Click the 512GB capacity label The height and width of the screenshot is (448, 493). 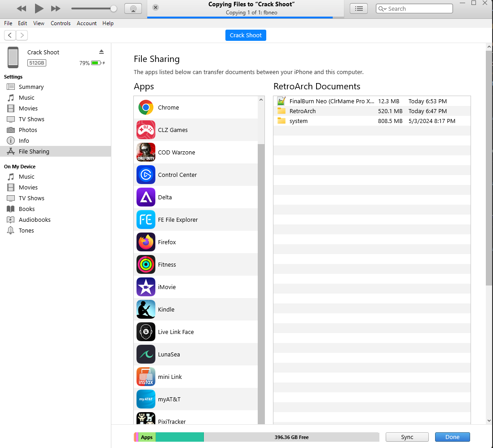click(37, 63)
